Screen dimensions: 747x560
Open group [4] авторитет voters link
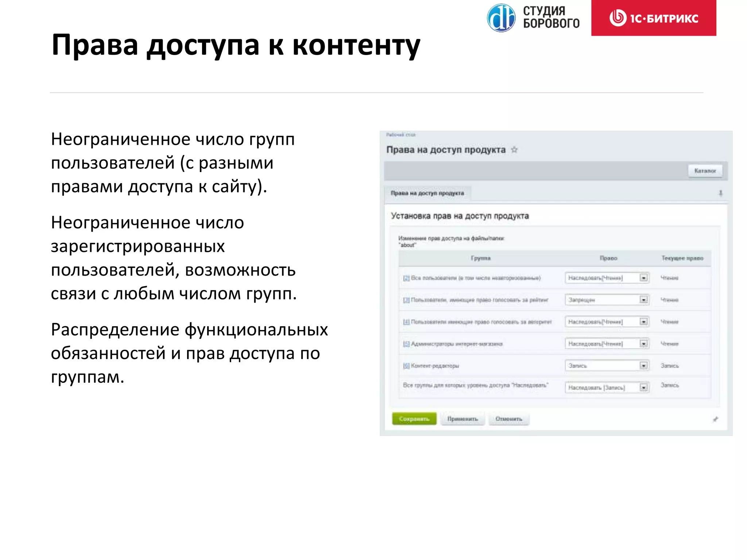406,322
